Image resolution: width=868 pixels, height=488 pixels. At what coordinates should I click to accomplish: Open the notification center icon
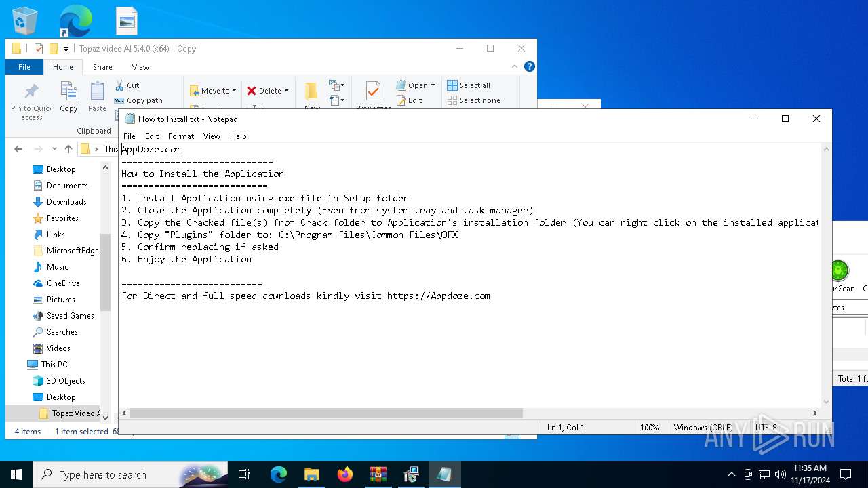coord(846,474)
